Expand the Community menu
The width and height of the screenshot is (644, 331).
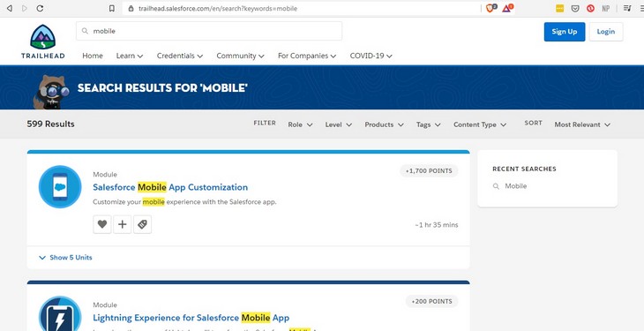(240, 56)
